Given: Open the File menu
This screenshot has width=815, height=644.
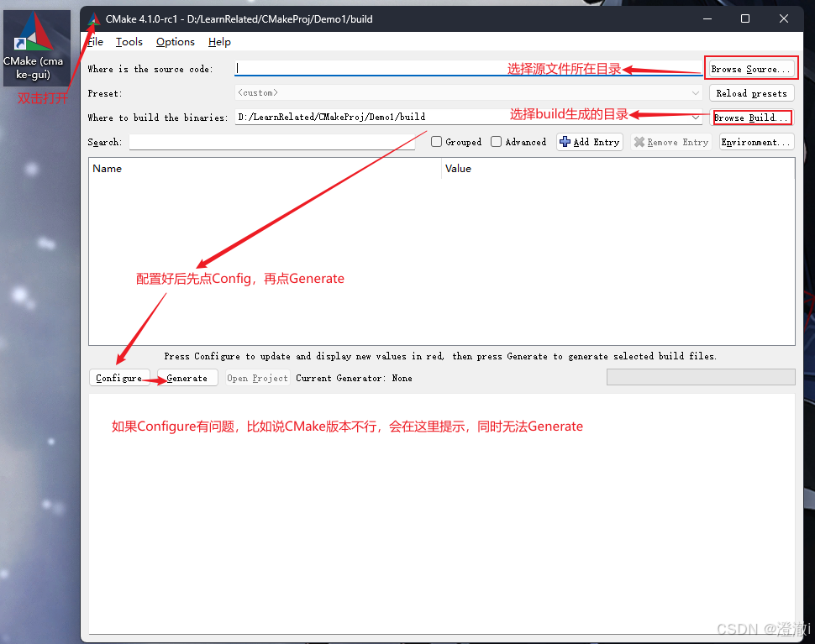Looking at the screenshot, I should coord(95,42).
